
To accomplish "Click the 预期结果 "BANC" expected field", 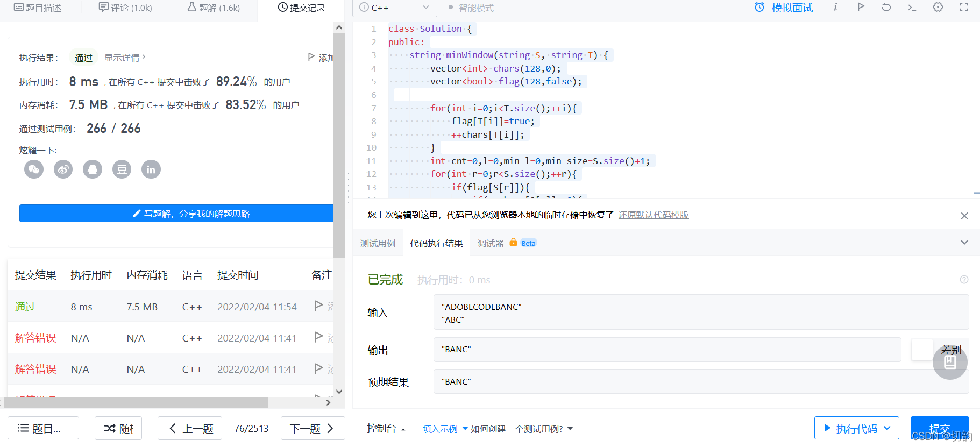I will tap(701, 381).
